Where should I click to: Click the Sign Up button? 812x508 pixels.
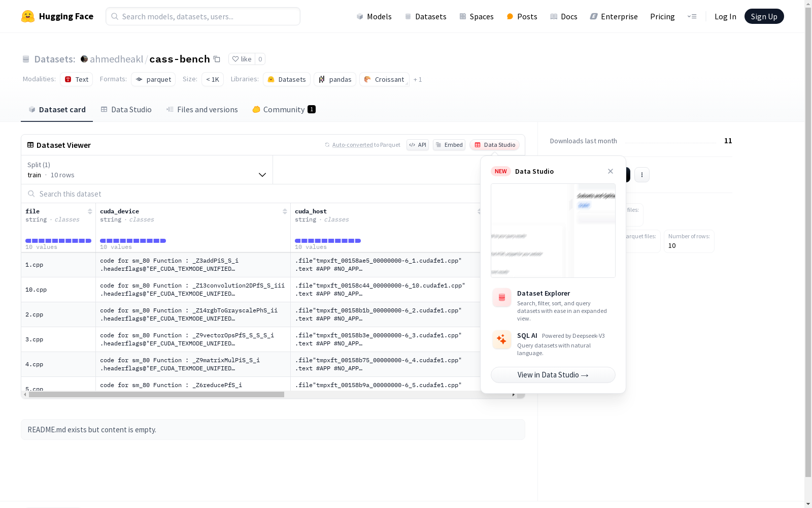[764, 16]
